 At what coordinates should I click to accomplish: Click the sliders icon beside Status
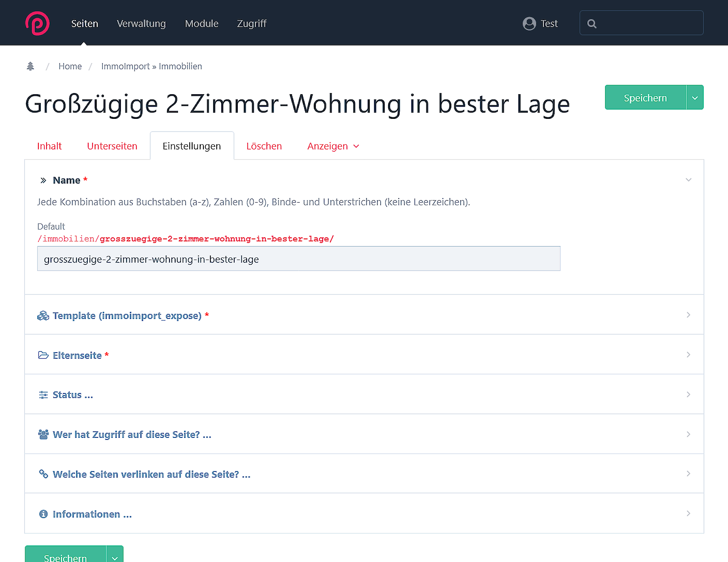(x=43, y=395)
